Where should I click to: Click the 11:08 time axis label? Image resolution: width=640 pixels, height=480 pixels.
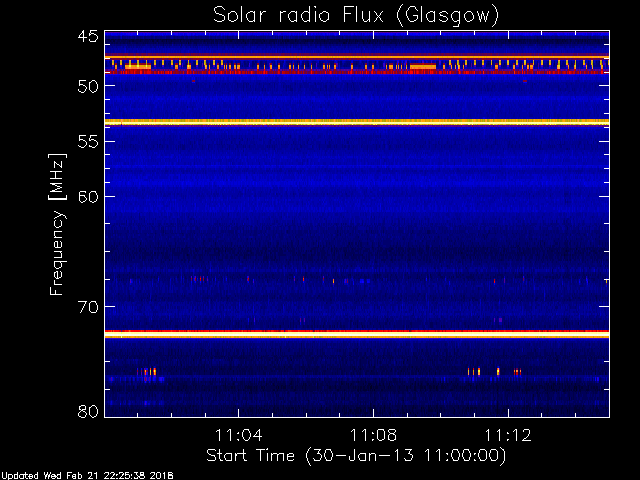(x=373, y=435)
